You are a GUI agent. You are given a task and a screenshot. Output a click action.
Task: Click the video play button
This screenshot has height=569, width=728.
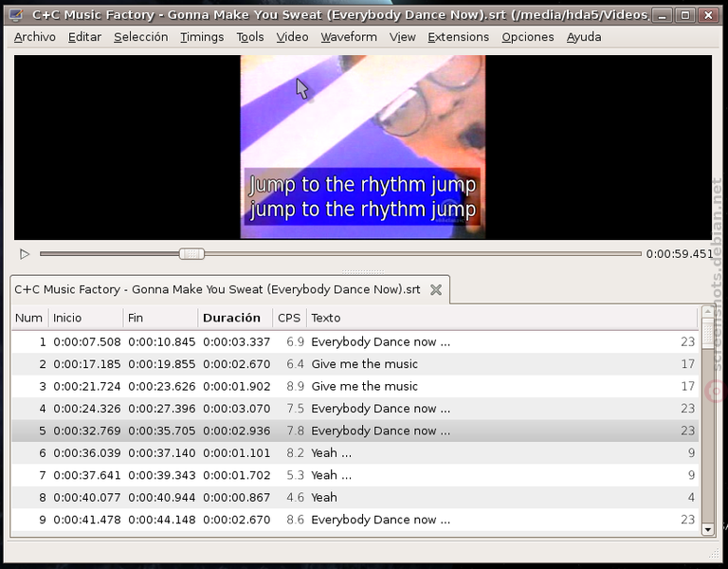point(25,254)
